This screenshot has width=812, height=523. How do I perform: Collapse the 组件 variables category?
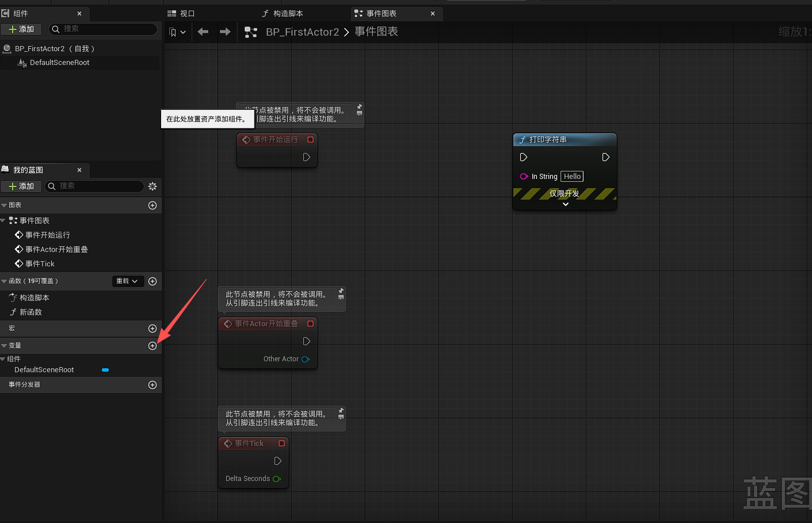pyautogui.click(x=3, y=359)
